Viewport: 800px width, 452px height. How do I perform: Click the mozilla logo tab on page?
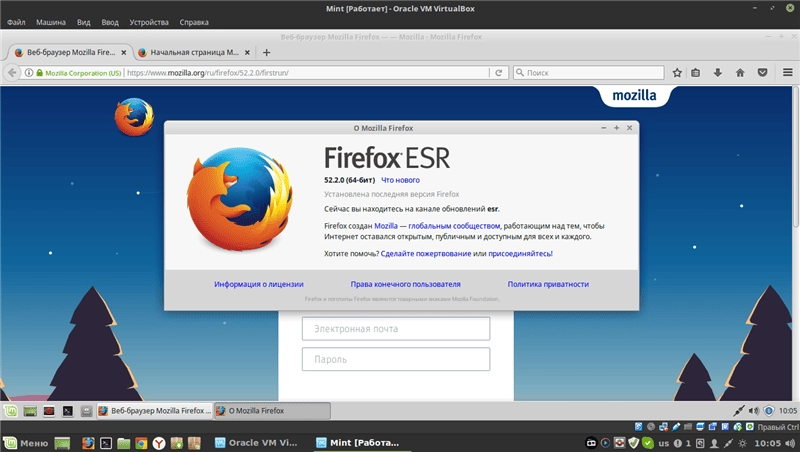click(634, 95)
